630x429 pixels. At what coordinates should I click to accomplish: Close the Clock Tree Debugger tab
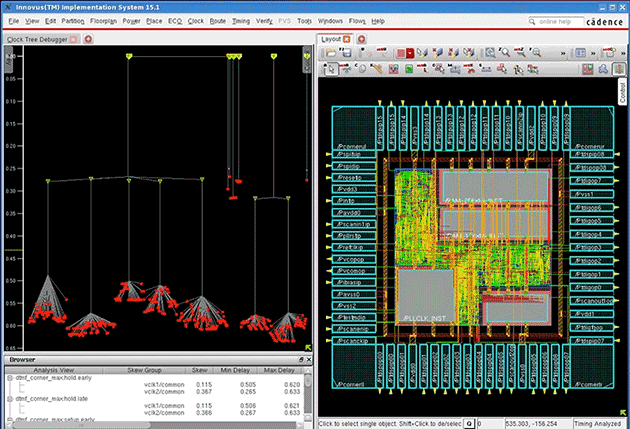click(x=73, y=39)
